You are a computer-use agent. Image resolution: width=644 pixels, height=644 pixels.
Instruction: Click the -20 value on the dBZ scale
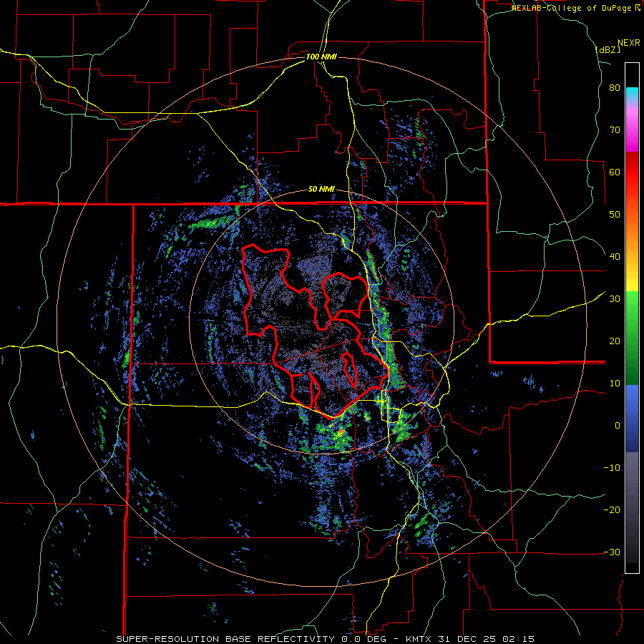tap(612, 510)
